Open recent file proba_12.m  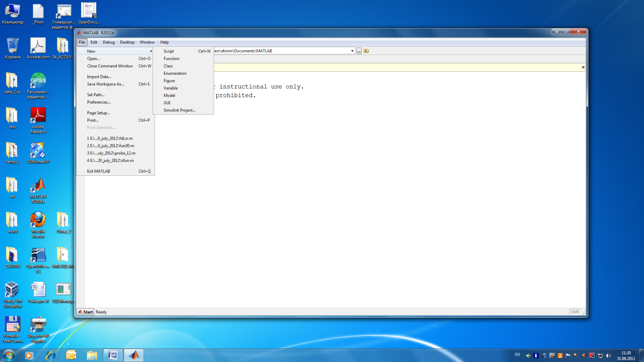[x=115, y=153]
